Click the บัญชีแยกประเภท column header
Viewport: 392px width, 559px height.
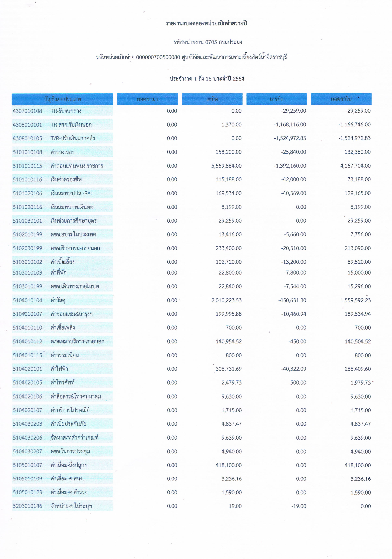coord(62,99)
